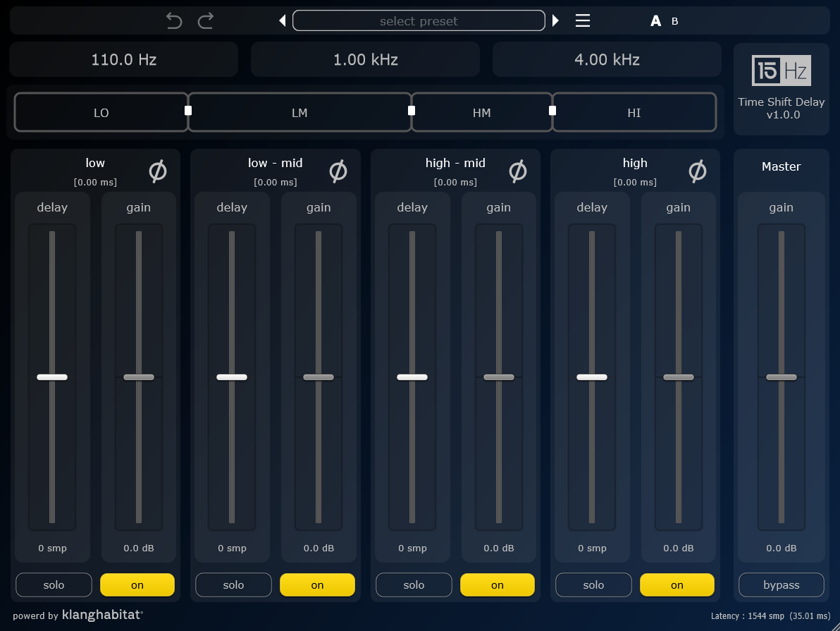Viewport: 840px width, 631px height.
Task: Click the klanghabitat logo text
Action: coord(102,615)
